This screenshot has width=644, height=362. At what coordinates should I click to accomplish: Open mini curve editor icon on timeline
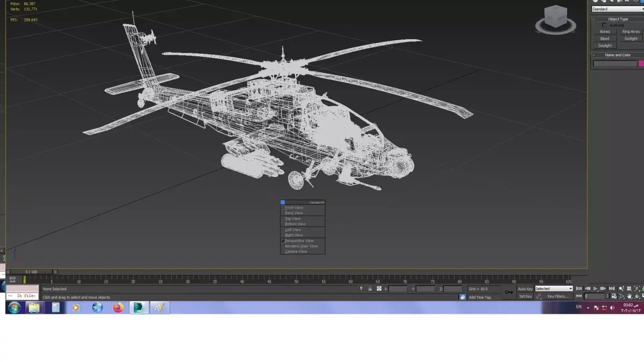[x=12, y=279]
